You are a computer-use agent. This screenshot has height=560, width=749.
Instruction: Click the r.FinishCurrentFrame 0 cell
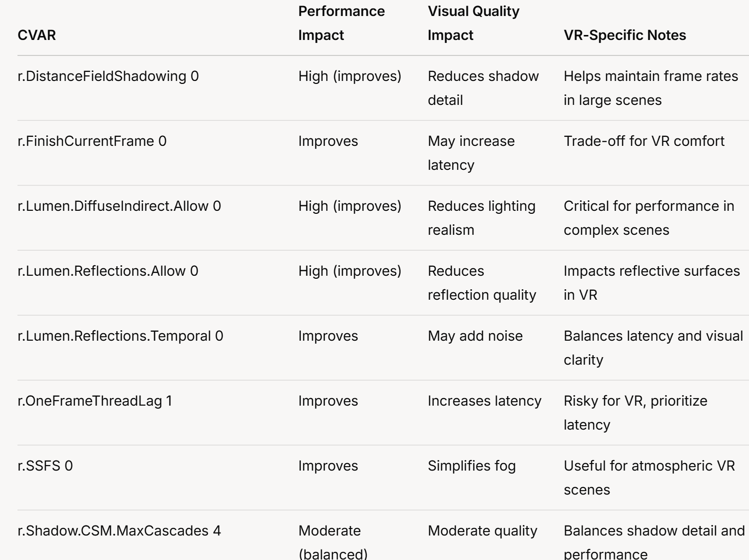[92, 141]
